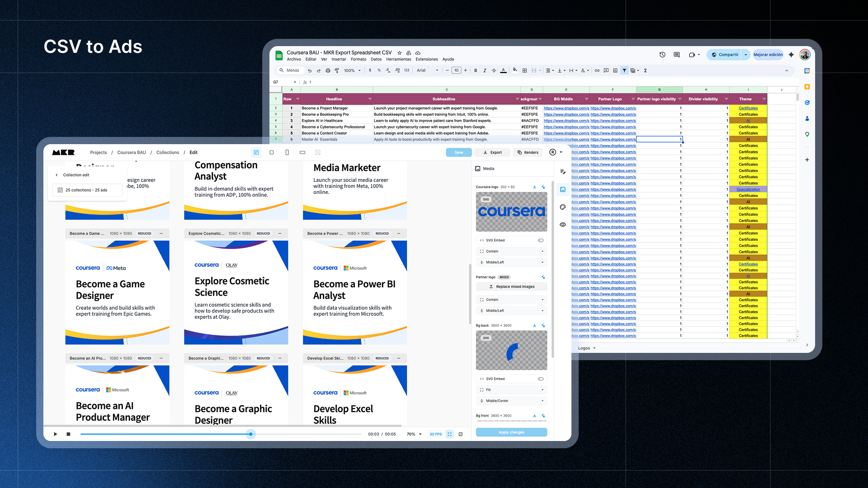Apply italic formatting in Sheets
868x488 pixels.
[485, 70]
